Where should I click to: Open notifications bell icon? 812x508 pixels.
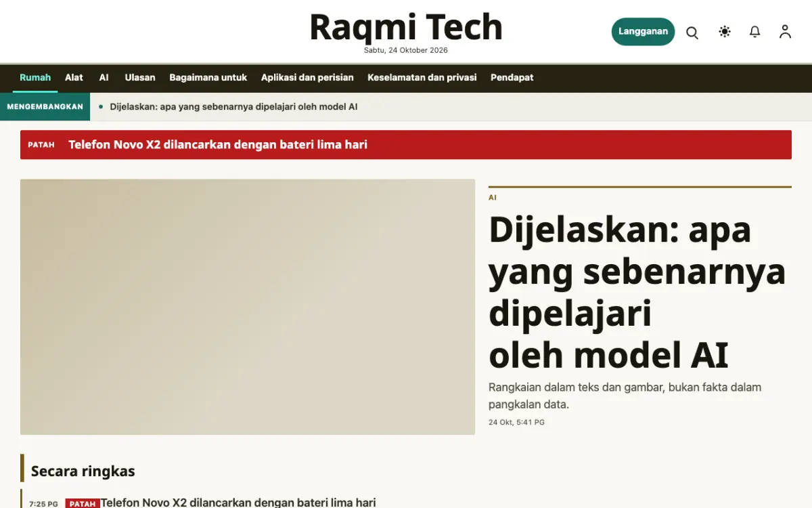tap(755, 32)
